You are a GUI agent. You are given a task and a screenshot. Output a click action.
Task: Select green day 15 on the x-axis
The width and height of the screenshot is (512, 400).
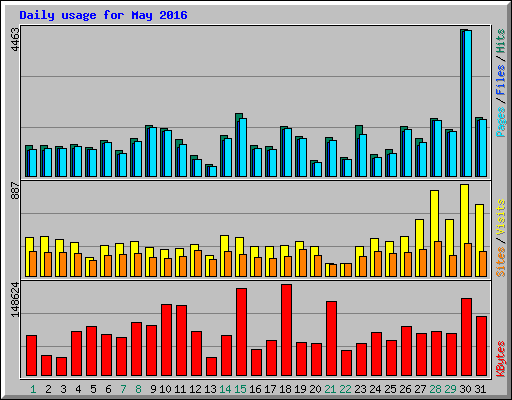click(x=240, y=389)
